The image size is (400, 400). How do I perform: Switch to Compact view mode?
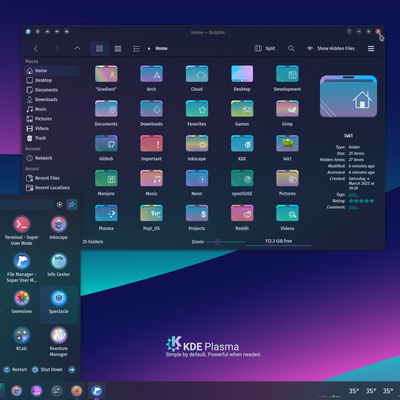click(x=118, y=49)
